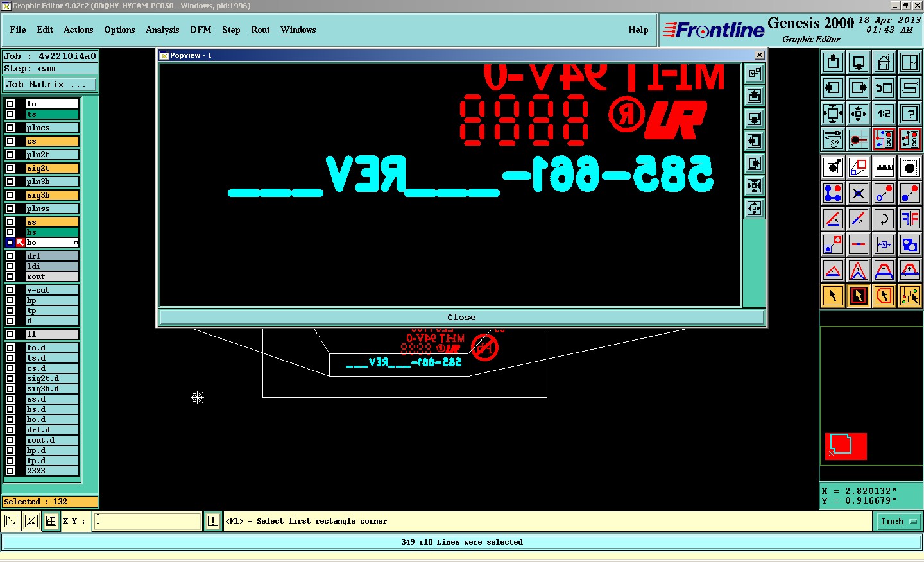Image resolution: width=924 pixels, height=562 pixels.
Task: Toggle the checkbox for layer rout
Action: point(10,277)
